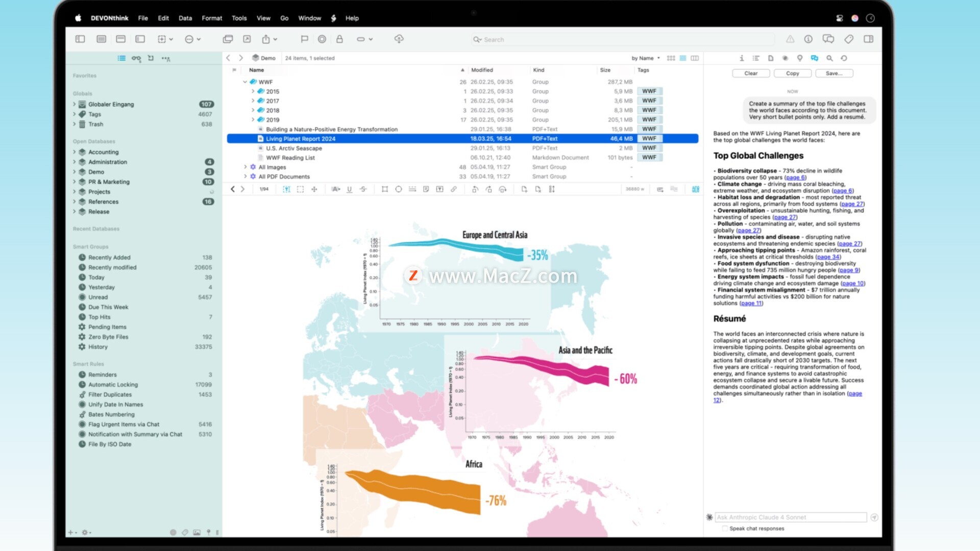The width and height of the screenshot is (980, 551).
Task: Select the inspector lightbulb See Also icon
Action: tap(800, 58)
